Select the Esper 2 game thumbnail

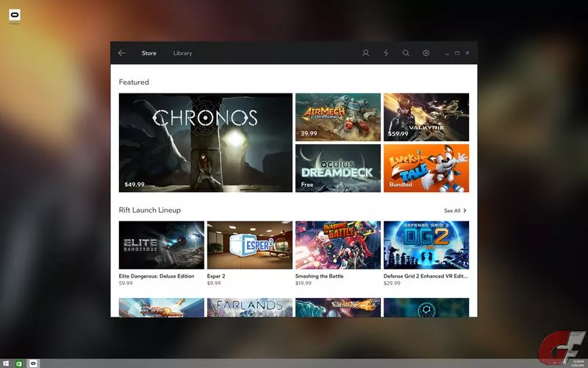[x=250, y=245]
